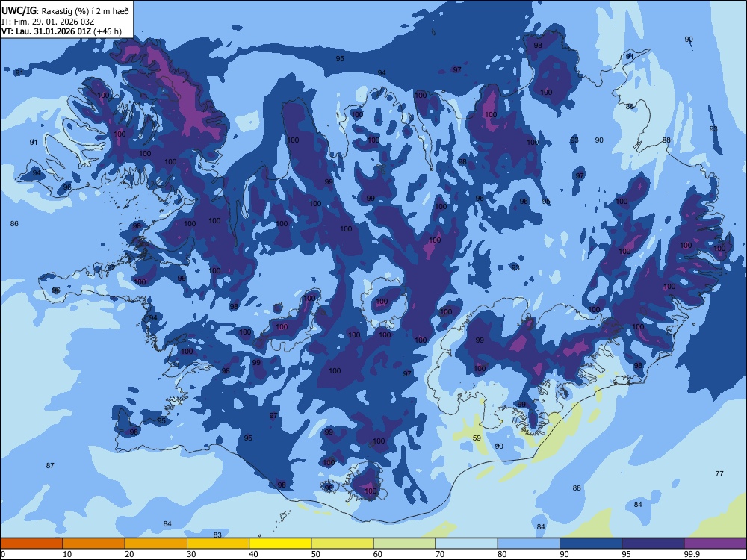
Task: Click the 80–90 light blue legend swatch
Action: point(529,544)
